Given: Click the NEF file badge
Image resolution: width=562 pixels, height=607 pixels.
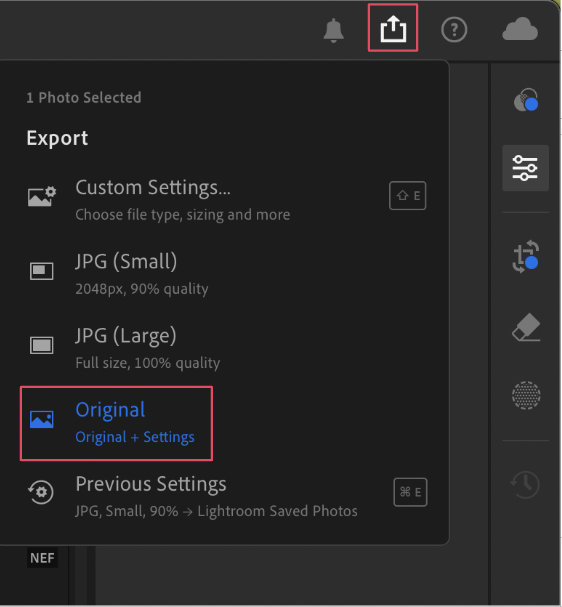Looking at the screenshot, I should tap(42, 558).
